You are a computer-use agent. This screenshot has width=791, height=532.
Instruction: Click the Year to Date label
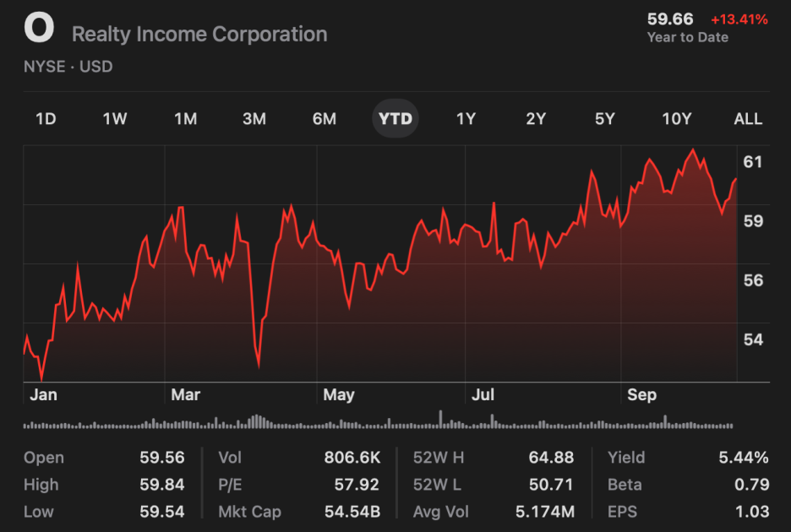pos(688,37)
